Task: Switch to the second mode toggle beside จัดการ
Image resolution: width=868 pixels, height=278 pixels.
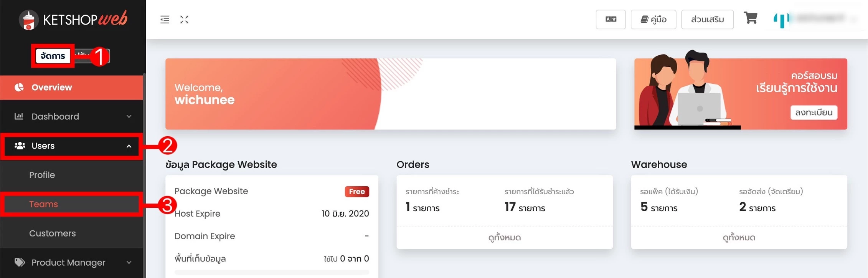Action: click(91, 56)
